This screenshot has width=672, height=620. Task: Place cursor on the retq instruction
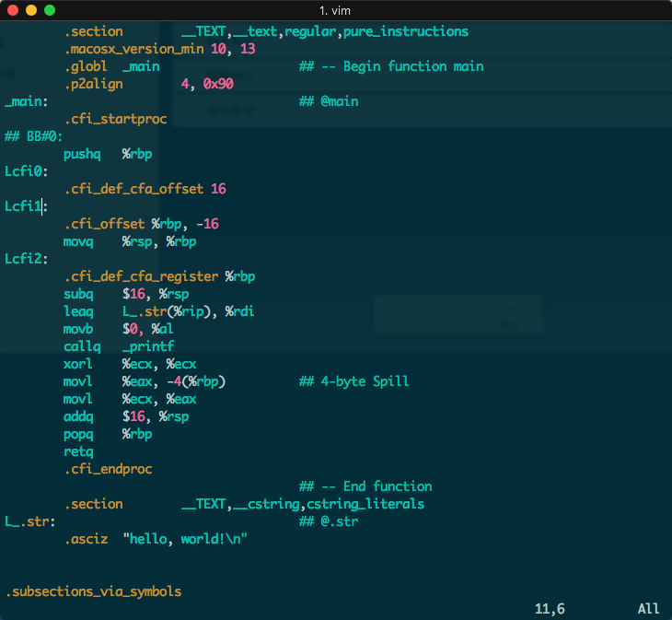coord(78,451)
